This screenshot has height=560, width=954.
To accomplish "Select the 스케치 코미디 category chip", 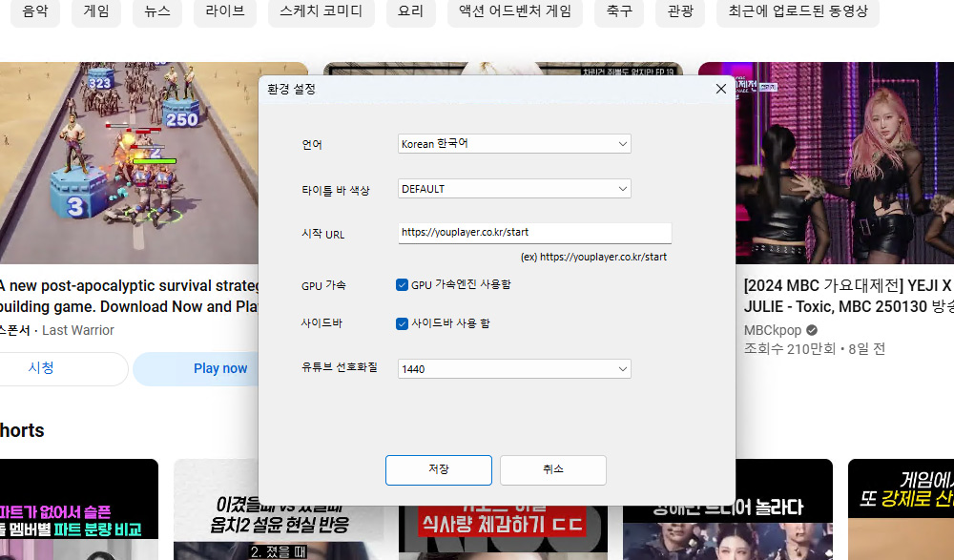I will pyautogui.click(x=321, y=10).
